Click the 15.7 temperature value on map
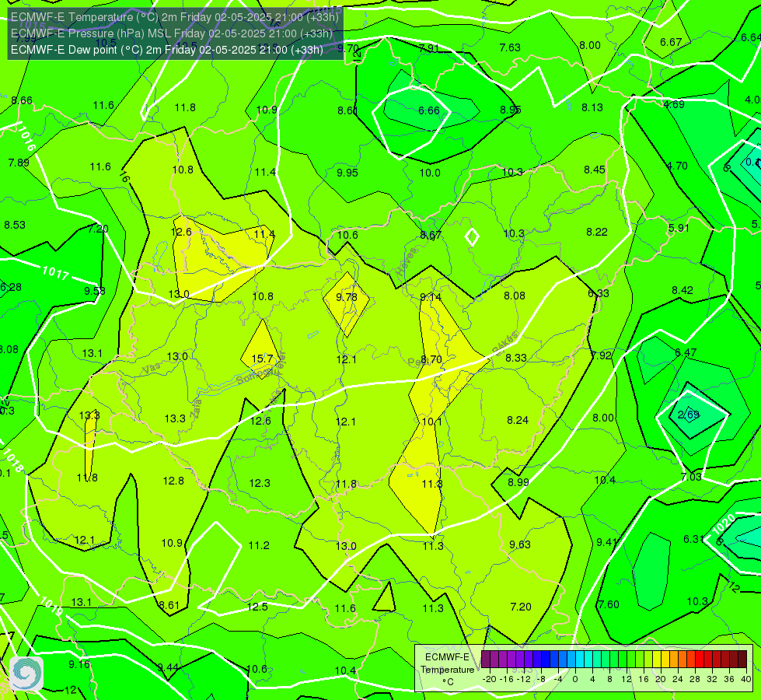This screenshot has width=761, height=700. (262, 359)
